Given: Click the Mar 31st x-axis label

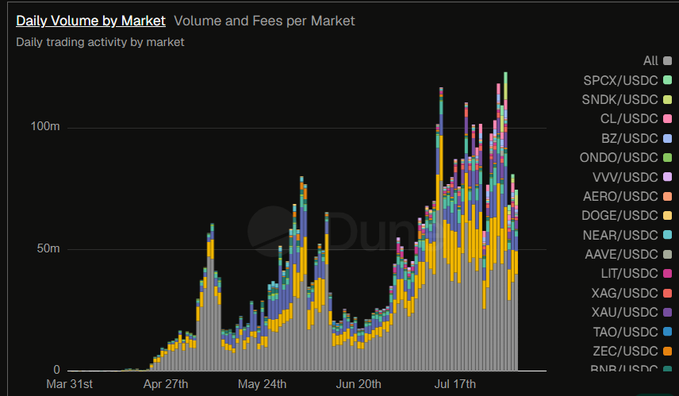Looking at the screenshot, I should 69,384.
